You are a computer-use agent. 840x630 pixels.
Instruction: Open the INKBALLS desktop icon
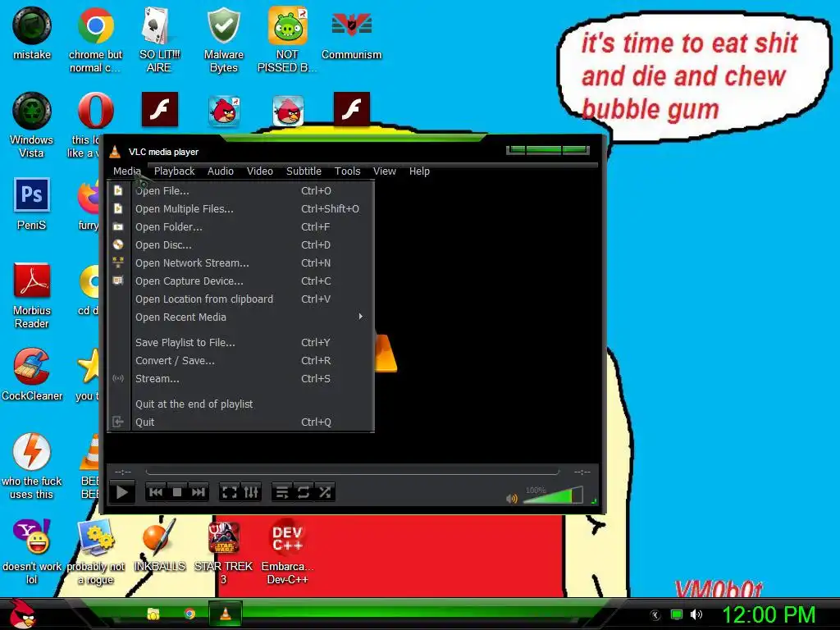[159, 545]
